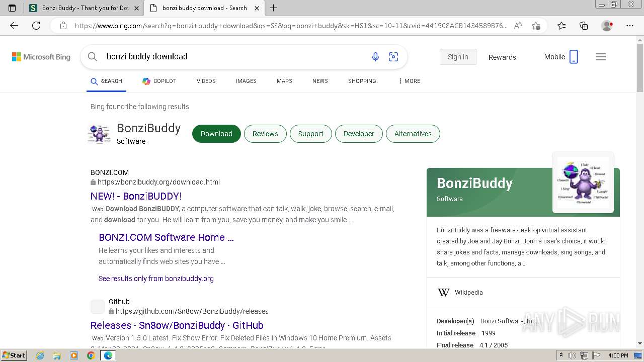Open the Collections icon in the toolbar
The image size is (644, 362).
click(x=584, y=26)
